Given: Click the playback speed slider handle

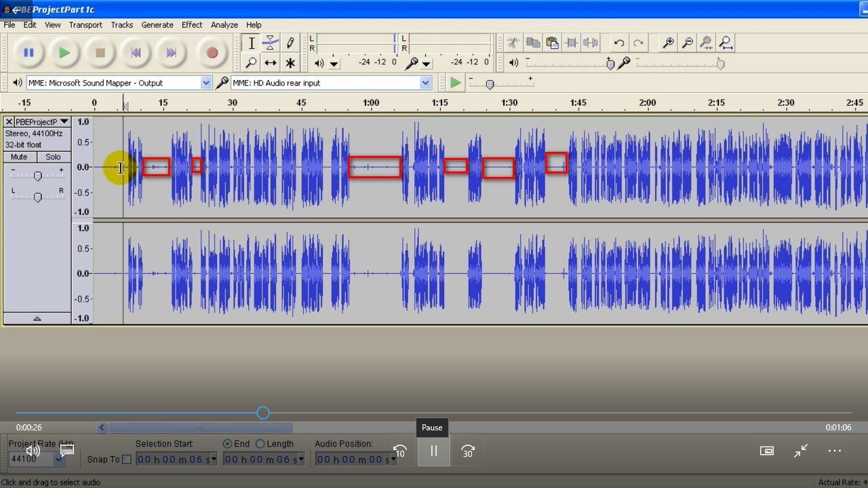Looking at the screenshot, I should coord(490,85).
